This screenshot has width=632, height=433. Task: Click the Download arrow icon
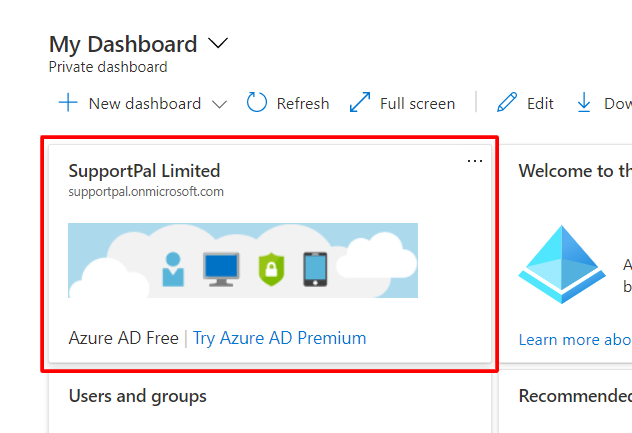584,103
